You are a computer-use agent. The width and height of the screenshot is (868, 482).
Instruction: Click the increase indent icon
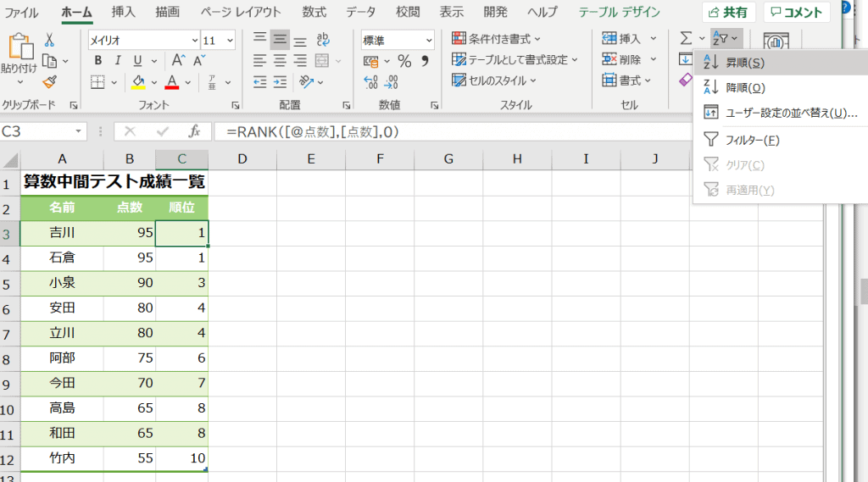click(298, 81)
